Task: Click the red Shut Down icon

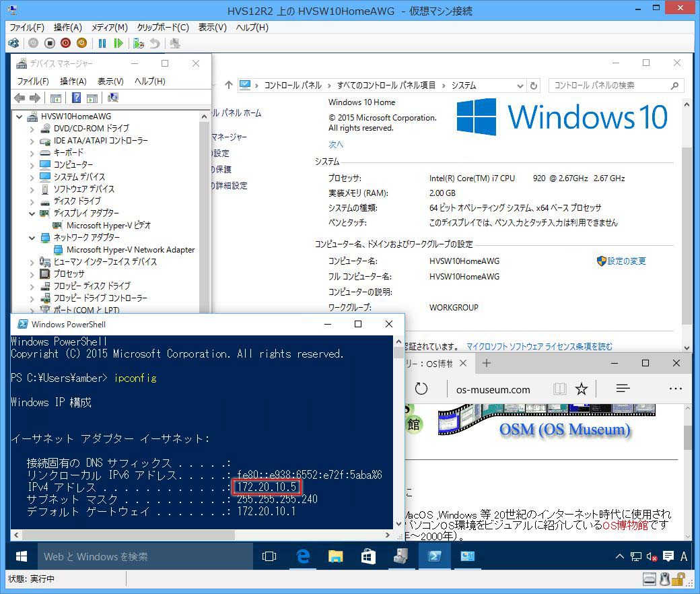Action: [66, 43]
